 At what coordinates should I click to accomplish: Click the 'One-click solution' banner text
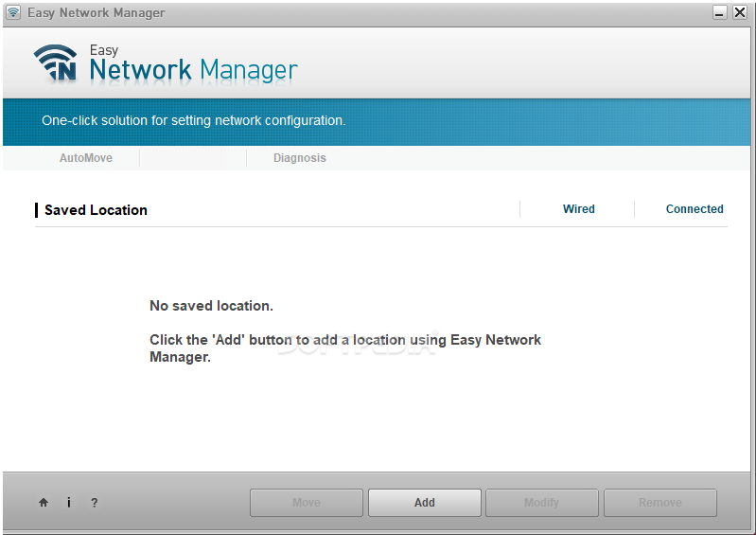click(193, 120)
